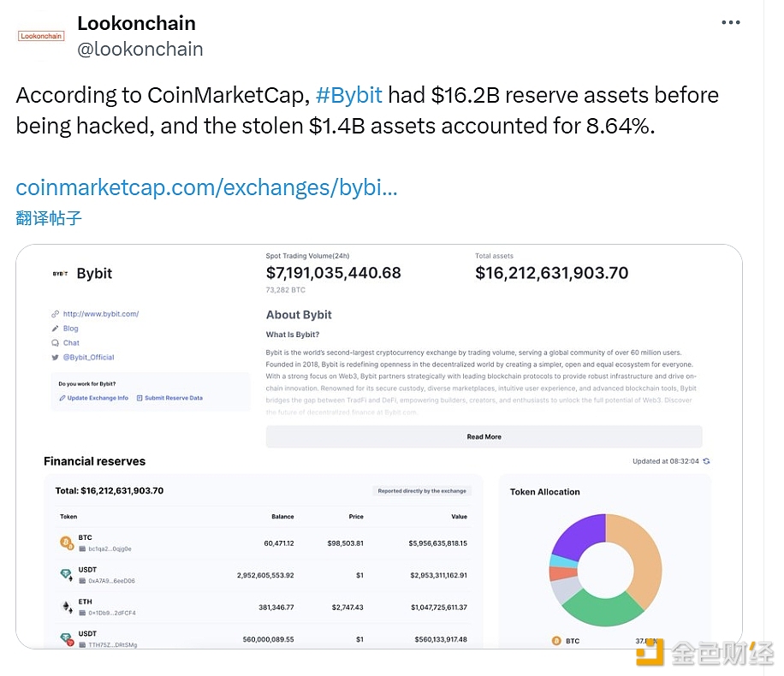Open the http://www.bybit.com/ website link

101,314
